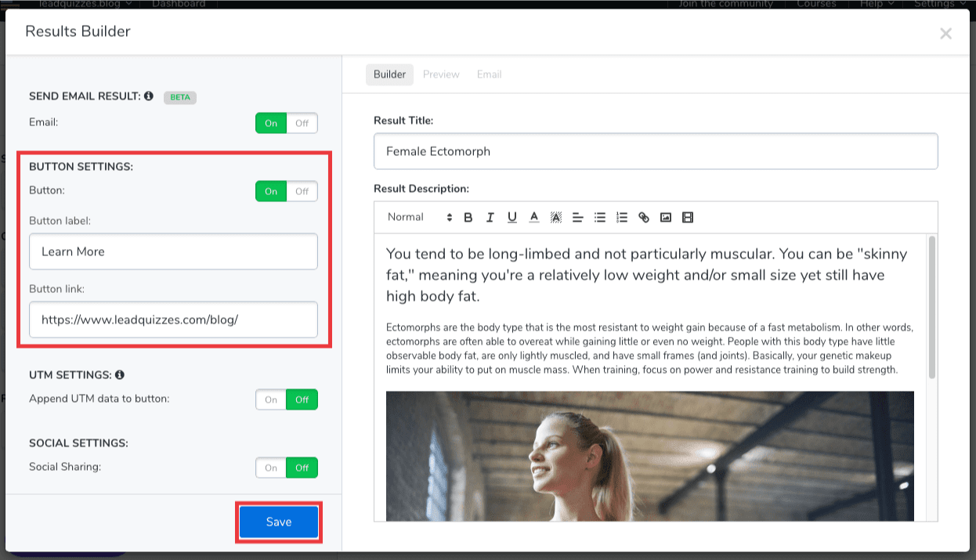Insert a bulleted list
The height and width of the screenshot is (560, 976).
tap(600, 218)
